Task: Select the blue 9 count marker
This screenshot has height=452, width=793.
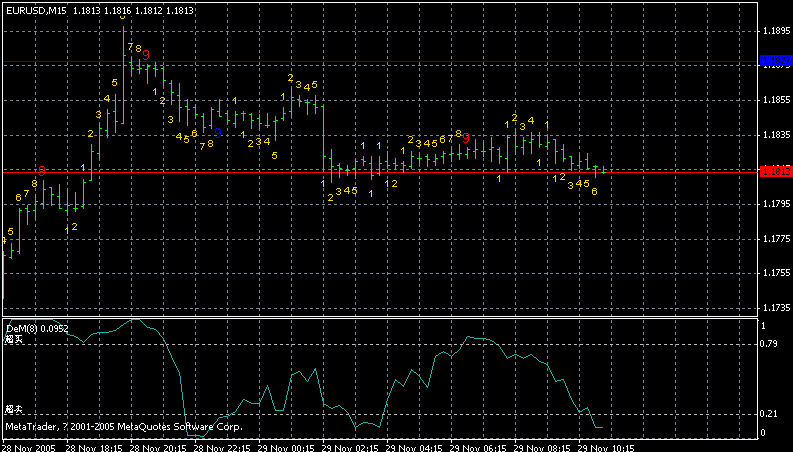Action: (x=219, y=132)
